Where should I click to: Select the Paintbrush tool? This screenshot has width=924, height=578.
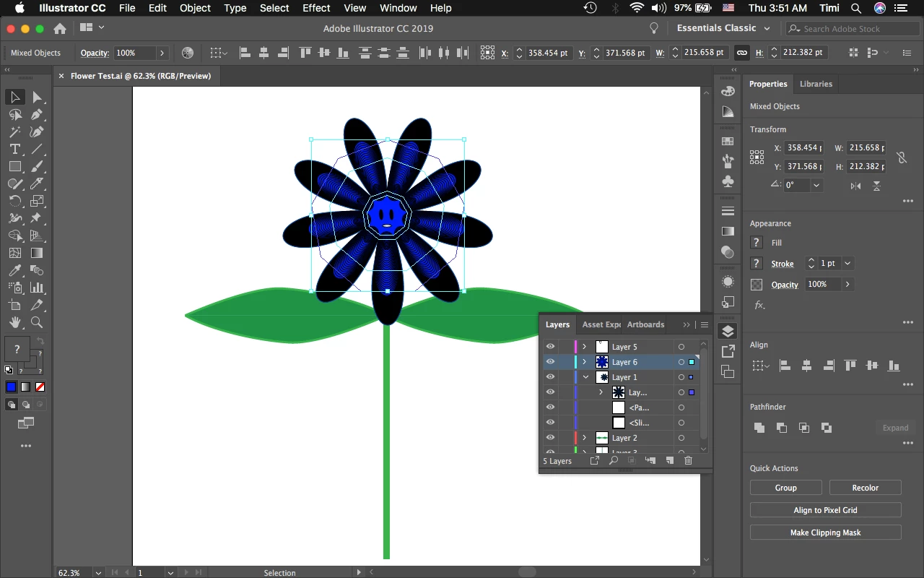[37, 166]
